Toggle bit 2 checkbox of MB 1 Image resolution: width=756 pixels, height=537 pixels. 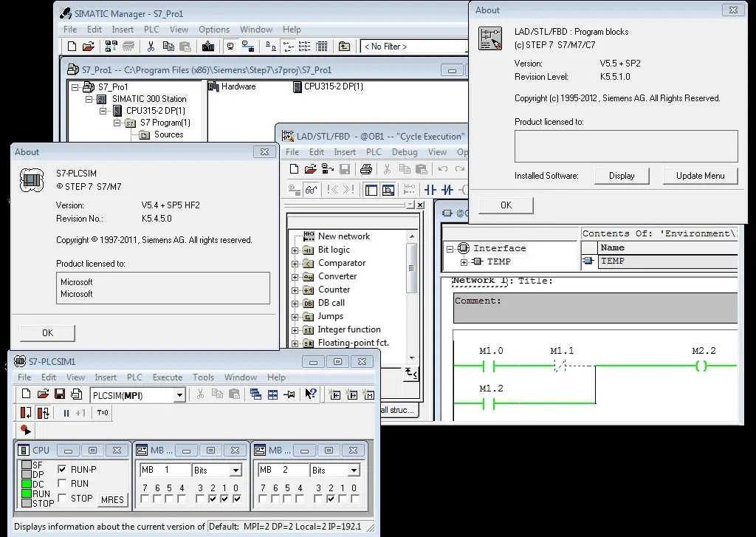coord(212,499)
